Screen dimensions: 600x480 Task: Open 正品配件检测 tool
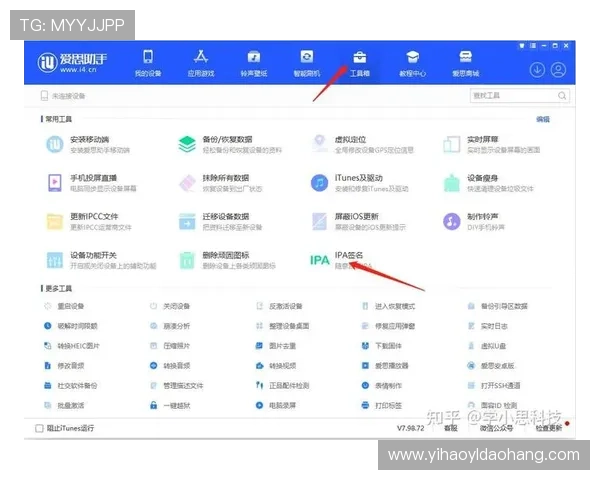(283, 386)
